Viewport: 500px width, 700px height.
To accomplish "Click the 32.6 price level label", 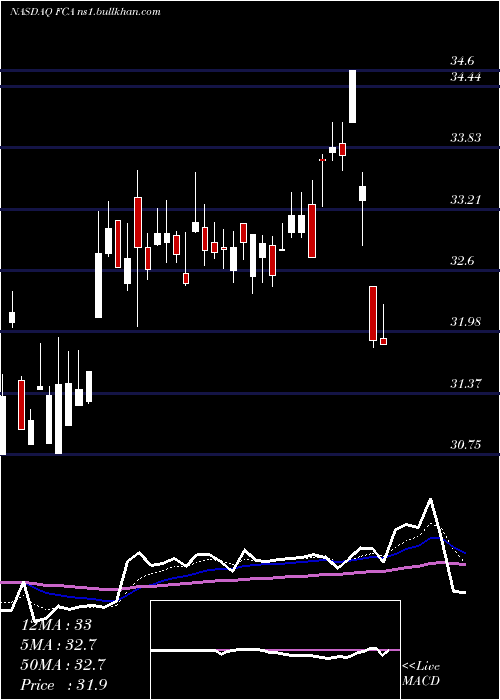I will coord(462,261).
